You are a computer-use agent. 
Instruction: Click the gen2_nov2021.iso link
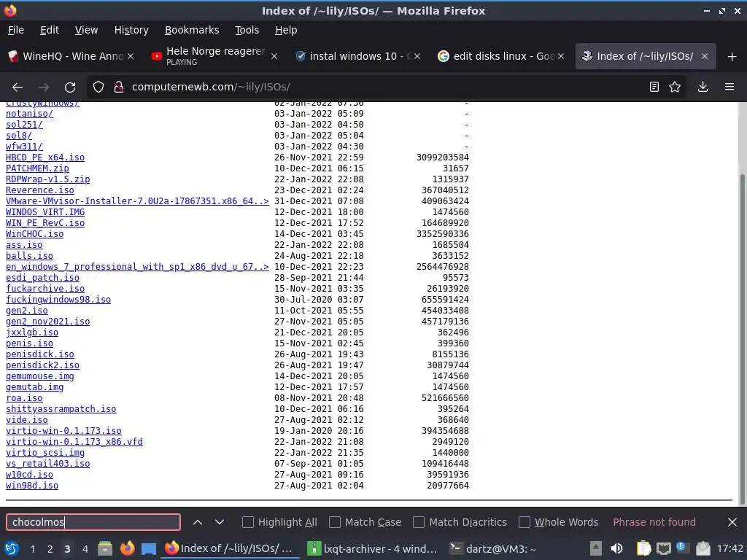tap(47, 322)
